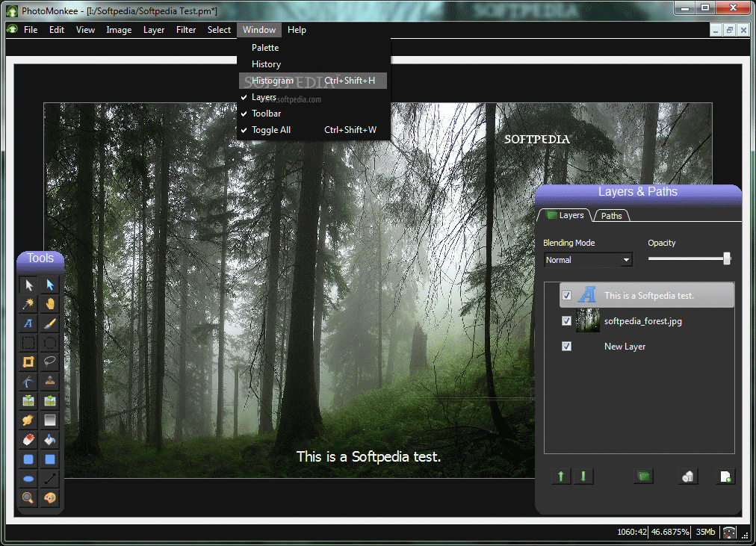
Task: Toggle visibility checkbox of New Layer
Action: 566,346
